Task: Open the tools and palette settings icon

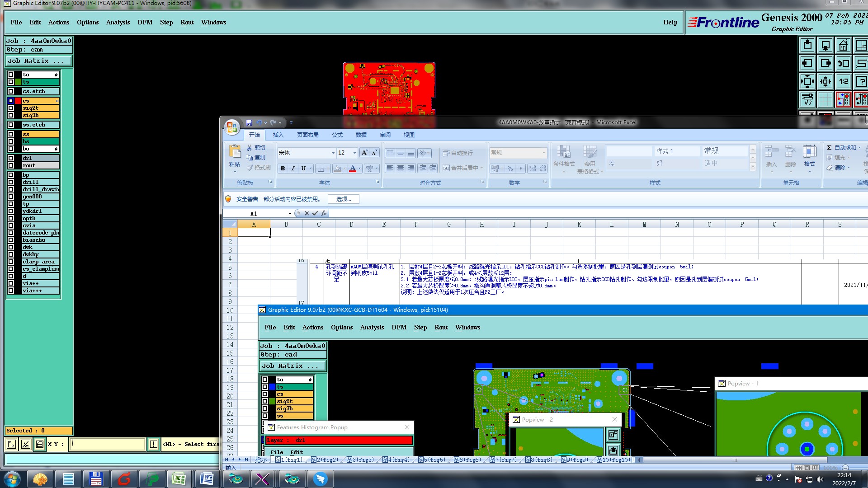Action: [807, 99]
